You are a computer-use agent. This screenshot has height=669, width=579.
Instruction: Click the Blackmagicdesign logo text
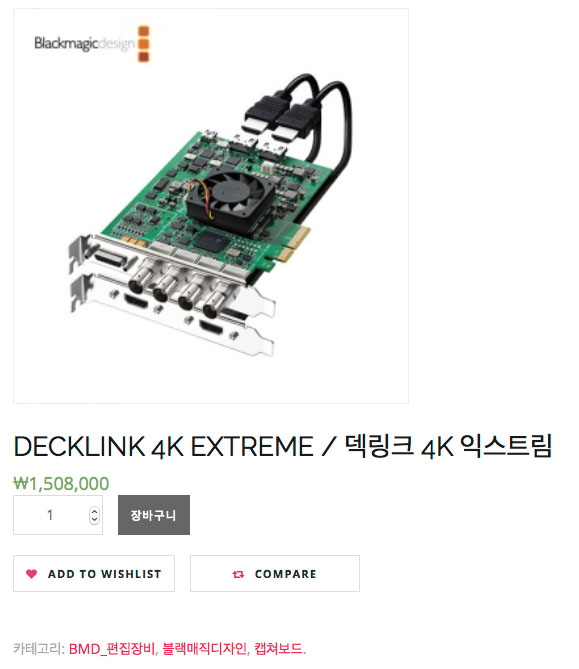pos(84,43)
